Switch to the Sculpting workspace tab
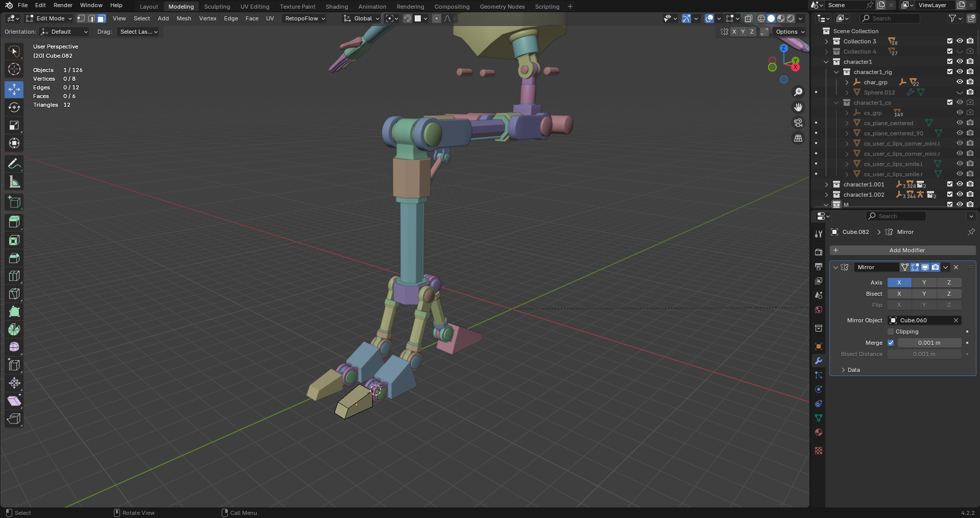This screenshot has height=518, width=980. tap(217, 7)
